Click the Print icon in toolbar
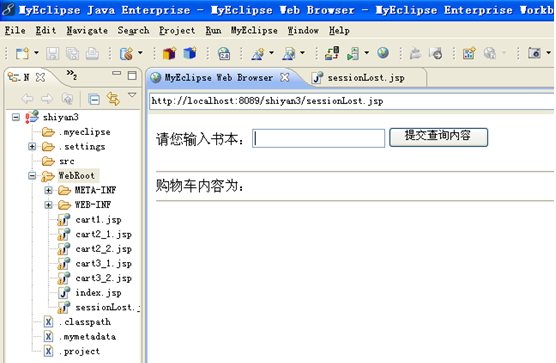 (92, 54)
